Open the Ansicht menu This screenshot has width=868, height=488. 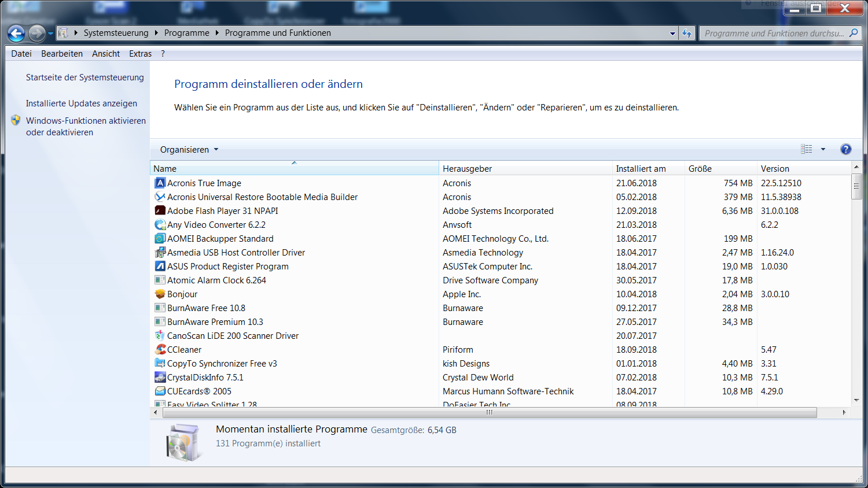pos(106,54)
